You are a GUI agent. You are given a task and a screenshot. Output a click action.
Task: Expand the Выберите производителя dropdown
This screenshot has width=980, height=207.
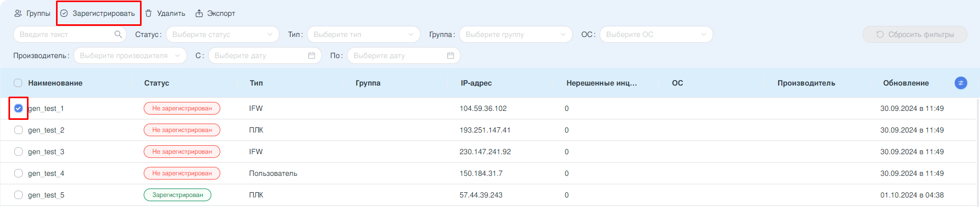tap(130, 55)
